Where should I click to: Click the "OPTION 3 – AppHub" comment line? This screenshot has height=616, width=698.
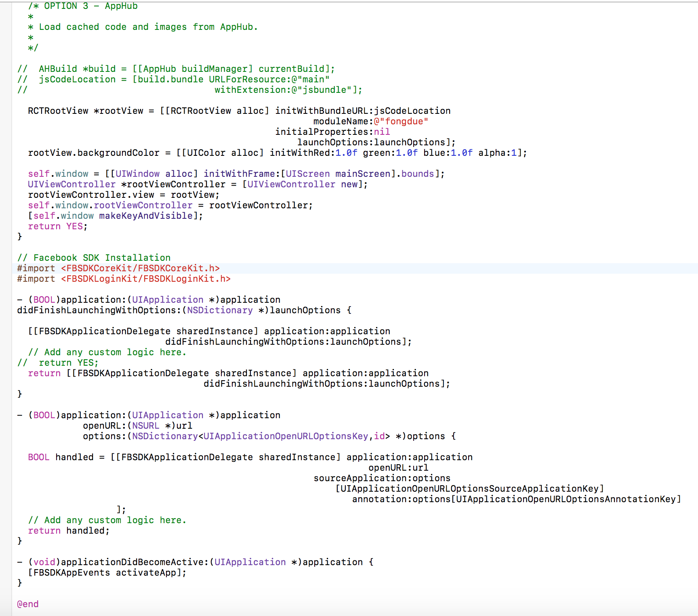83,6
